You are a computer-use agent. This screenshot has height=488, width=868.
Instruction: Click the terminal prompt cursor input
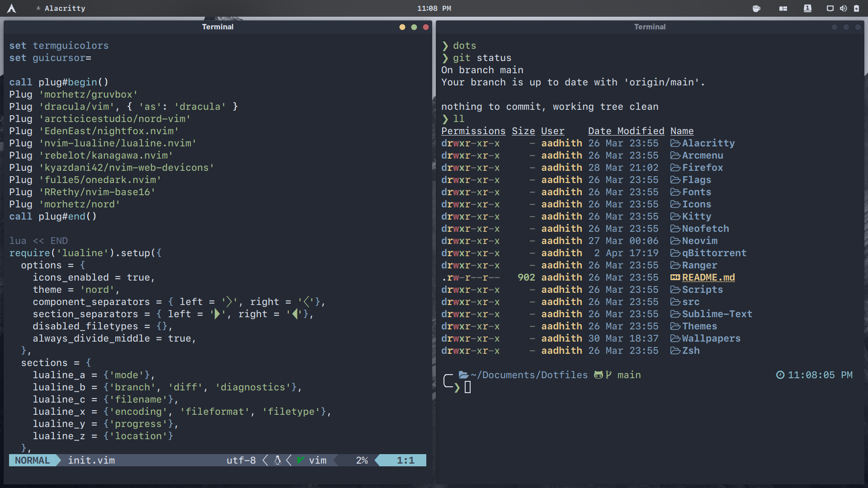click(467, 387)
